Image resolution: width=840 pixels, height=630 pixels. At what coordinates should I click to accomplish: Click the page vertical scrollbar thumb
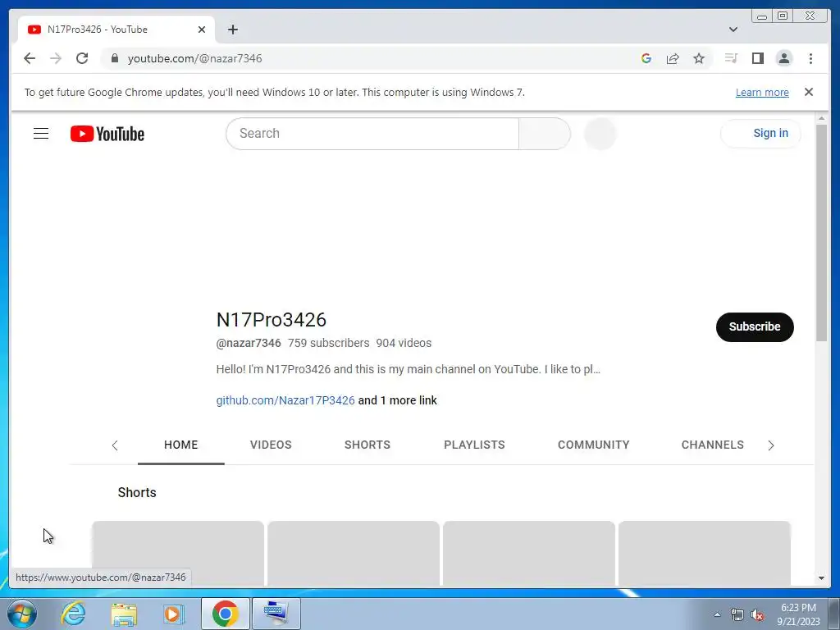(x=821, y=232)
